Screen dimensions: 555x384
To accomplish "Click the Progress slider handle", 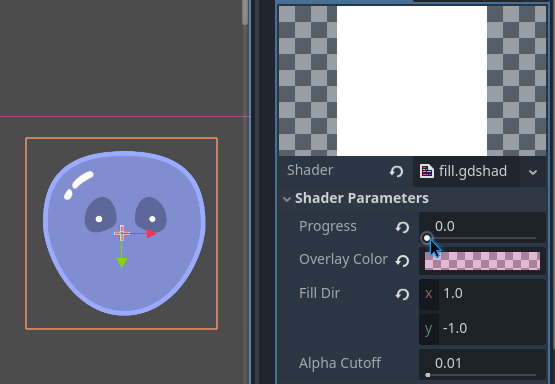I will click(427, 238).
